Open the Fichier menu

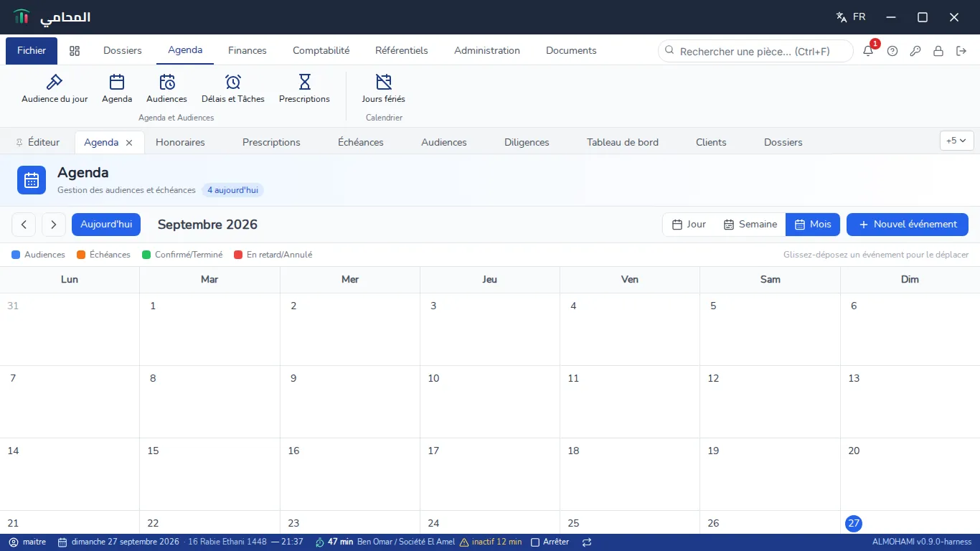click(x=32, y=51)
